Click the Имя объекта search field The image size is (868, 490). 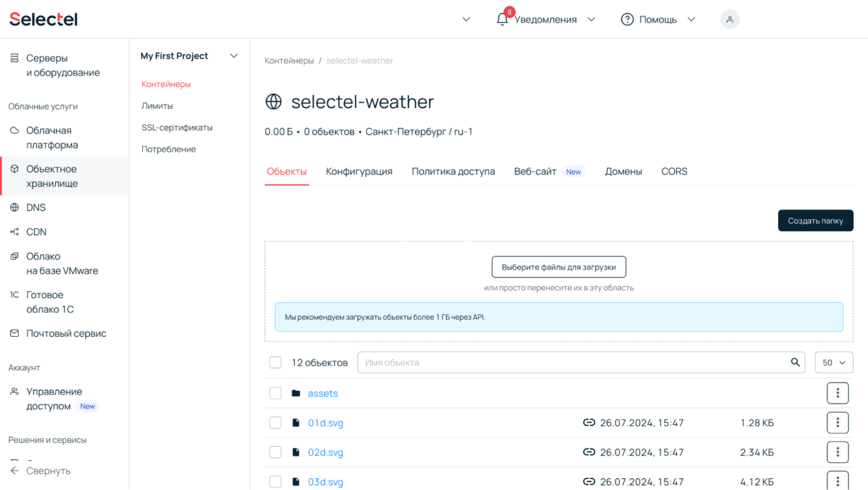(575, 363)
